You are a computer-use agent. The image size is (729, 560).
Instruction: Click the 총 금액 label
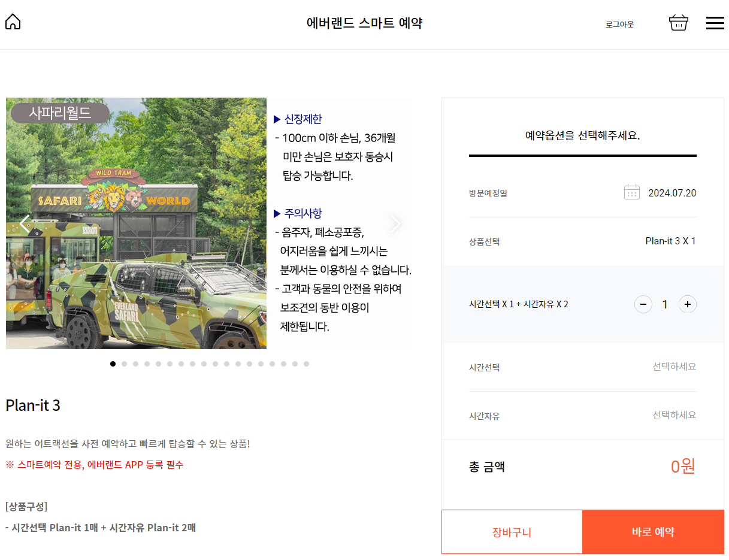coord(487,467)
